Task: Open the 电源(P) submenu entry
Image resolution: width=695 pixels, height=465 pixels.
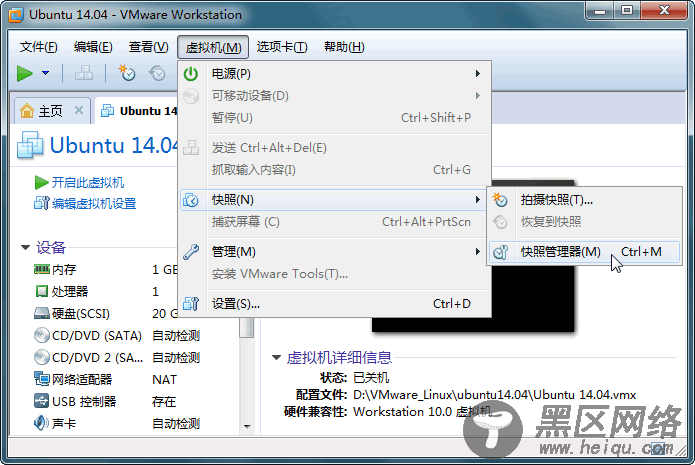Action: point(335,74)
